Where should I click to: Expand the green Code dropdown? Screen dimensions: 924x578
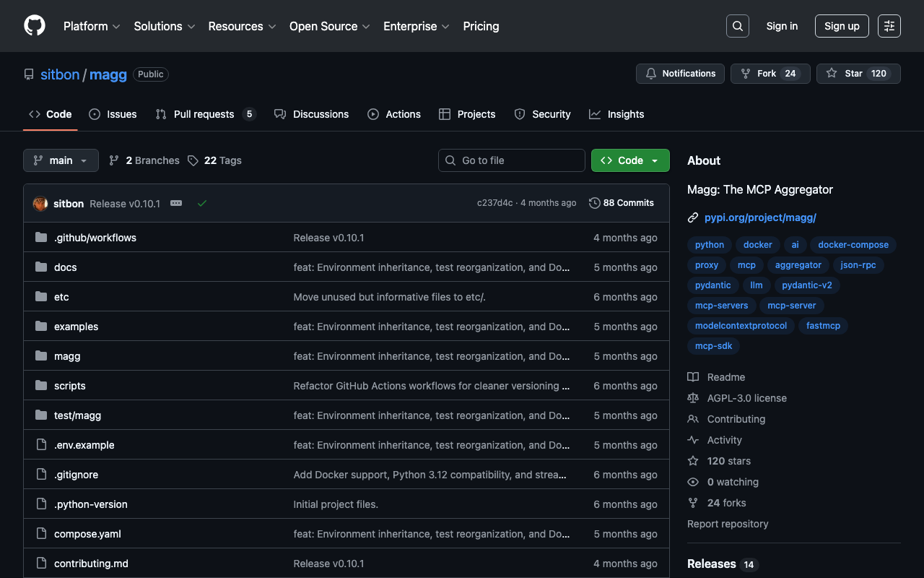pyautogui.click(x=630, y=160)
